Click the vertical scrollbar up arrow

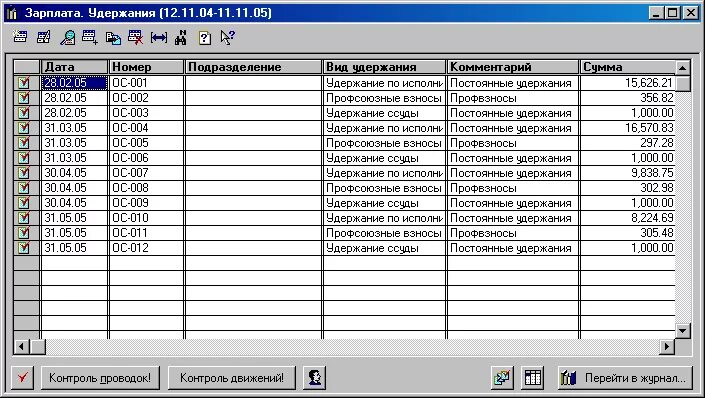(x=683, y=68)
